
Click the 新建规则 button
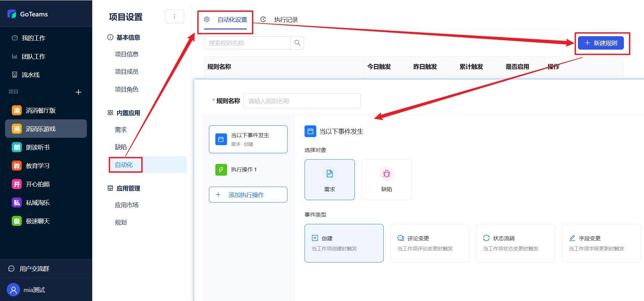point(601,43)
